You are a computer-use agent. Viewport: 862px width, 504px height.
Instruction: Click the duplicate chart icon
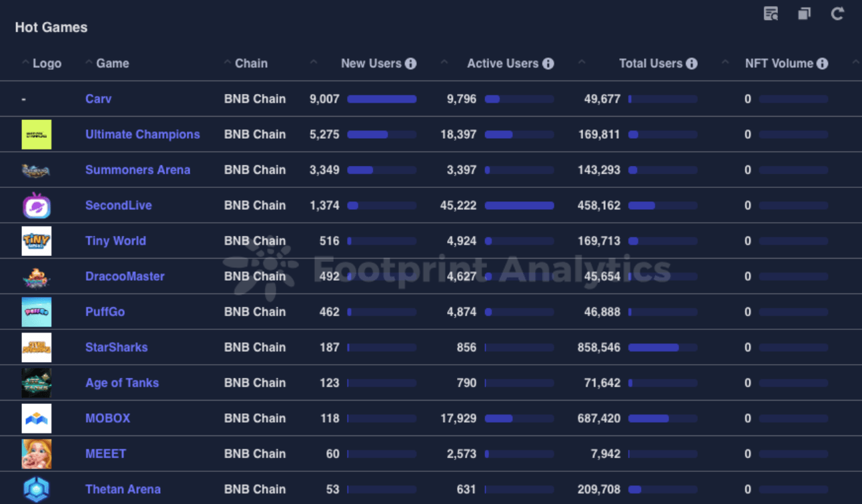(x=804, y=13)
